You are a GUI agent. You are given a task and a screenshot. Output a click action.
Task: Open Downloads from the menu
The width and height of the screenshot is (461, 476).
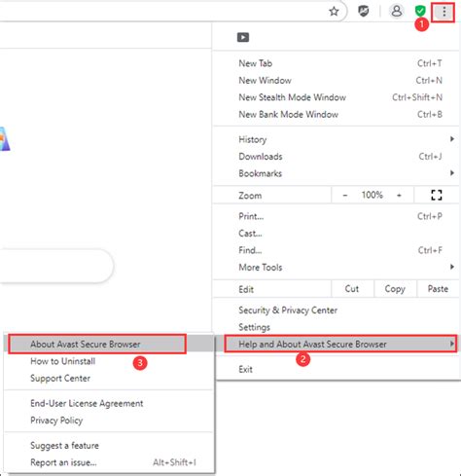[337, 157]
